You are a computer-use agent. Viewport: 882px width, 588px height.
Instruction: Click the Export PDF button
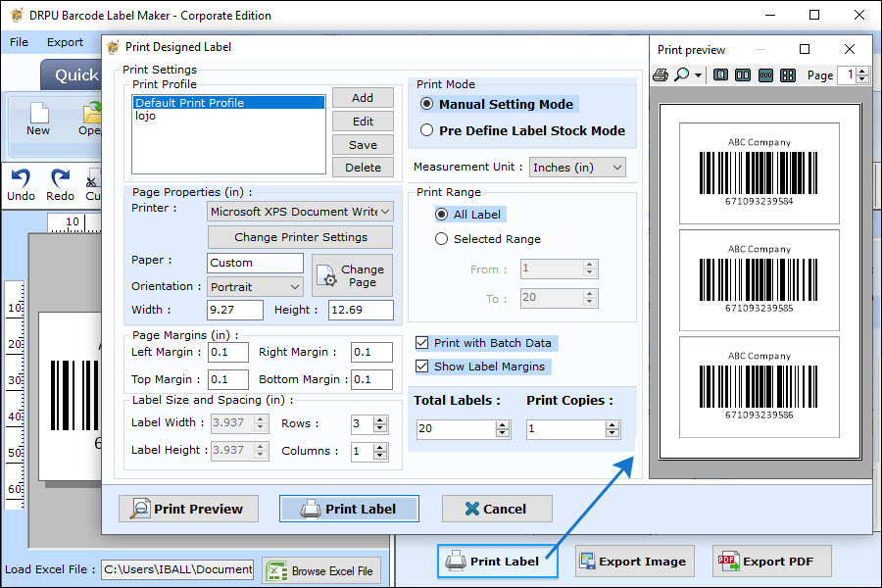[x=771, y=561]
